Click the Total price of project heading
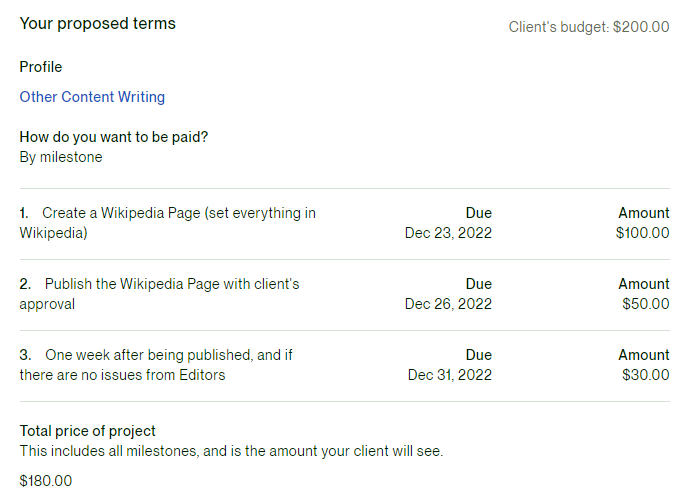This screenshot has width=683, height=499. pyautogui.click(x=88, y=431)
